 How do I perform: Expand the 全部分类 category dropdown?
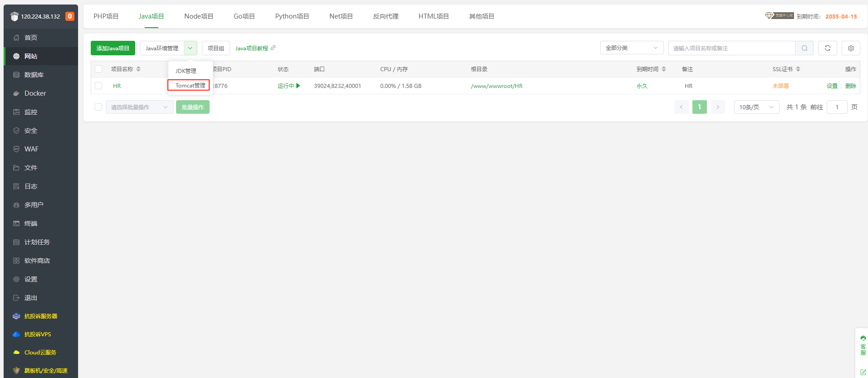pyautogui.click(x=632, y=48)
